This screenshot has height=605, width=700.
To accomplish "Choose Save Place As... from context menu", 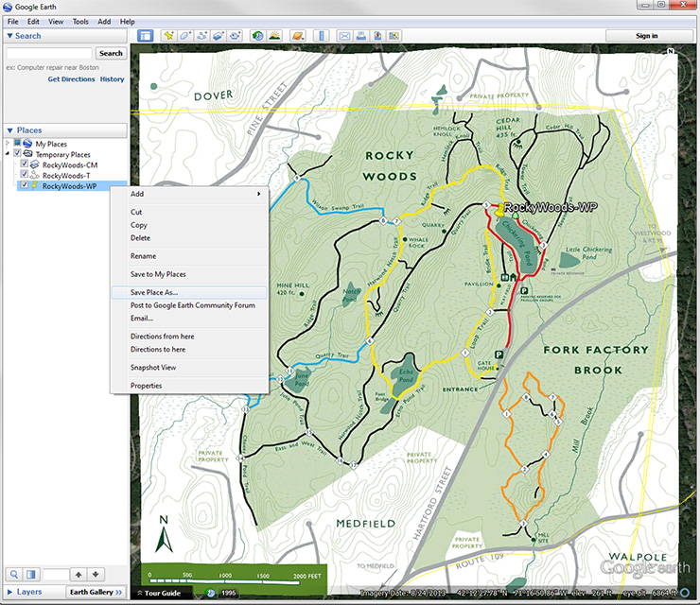I will pos(154,292).
